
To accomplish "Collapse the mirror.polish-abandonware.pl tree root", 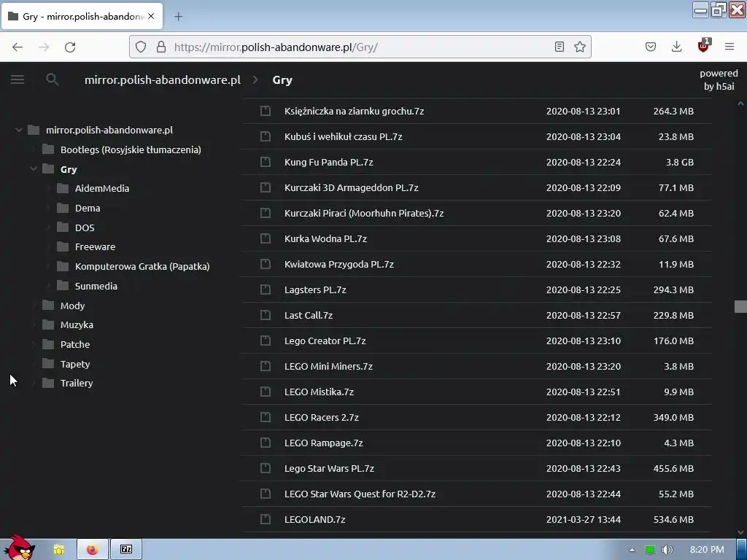I will tap(18, 130).
